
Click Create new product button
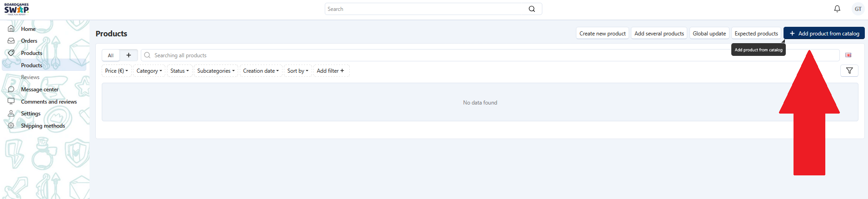(x=602, y=34)
